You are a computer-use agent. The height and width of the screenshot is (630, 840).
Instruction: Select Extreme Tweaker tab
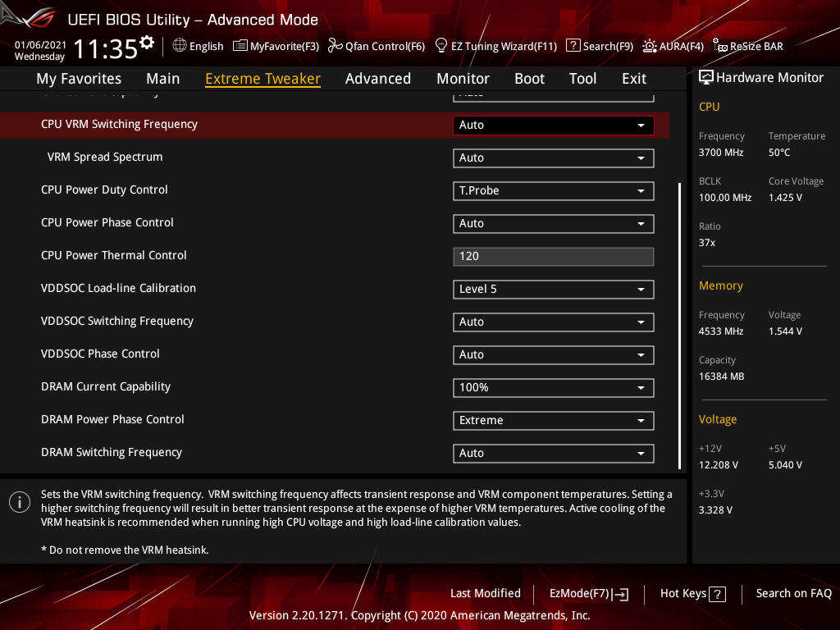262,79
